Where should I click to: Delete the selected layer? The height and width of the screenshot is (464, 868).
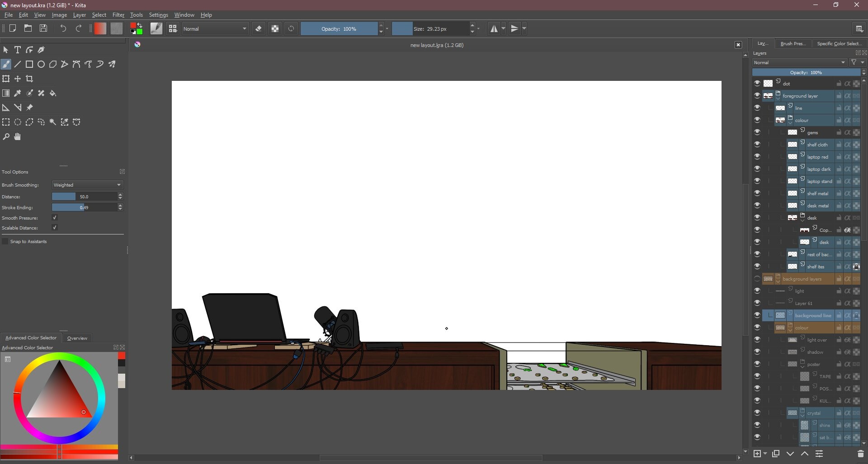860,454
